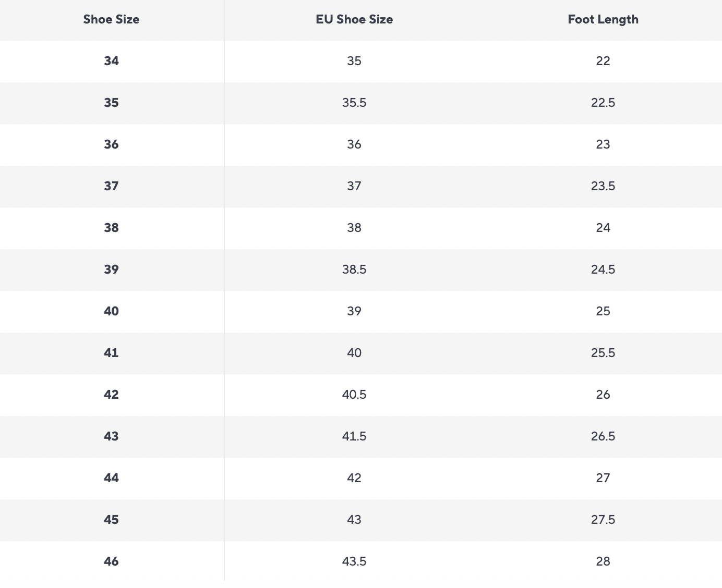Viewport: 722px width, 588px height.
Task: Select shoe size 37 row label
Action: 111,186
